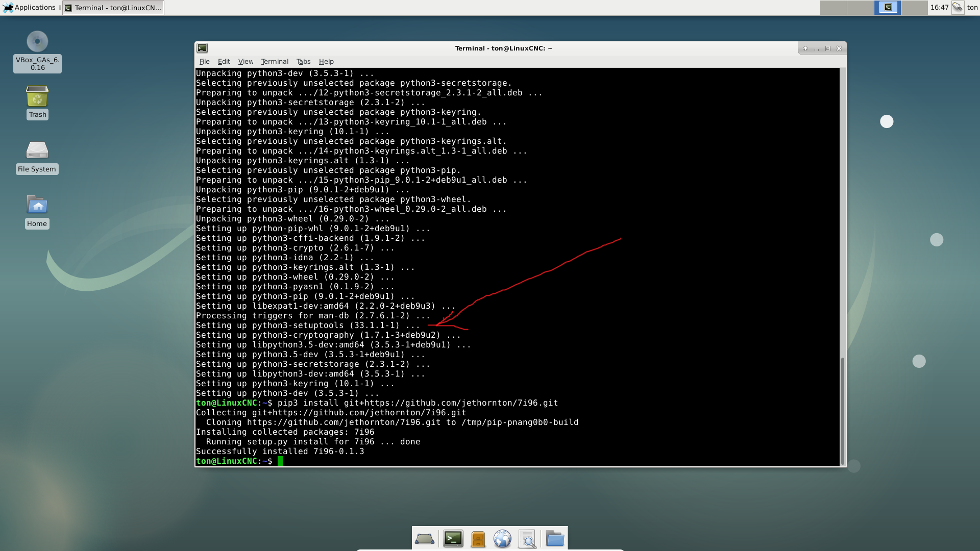Open the Applications menu in the top panel
Screen dimensions: 980x551
(29, 7)
